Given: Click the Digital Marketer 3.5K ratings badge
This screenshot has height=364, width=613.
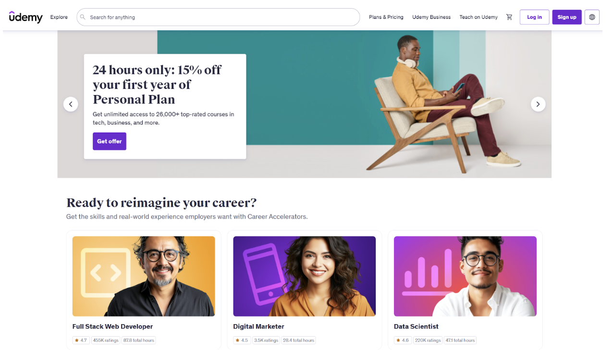Looking at the screenshot, I should pyautogui.click(x=266, y=340).
